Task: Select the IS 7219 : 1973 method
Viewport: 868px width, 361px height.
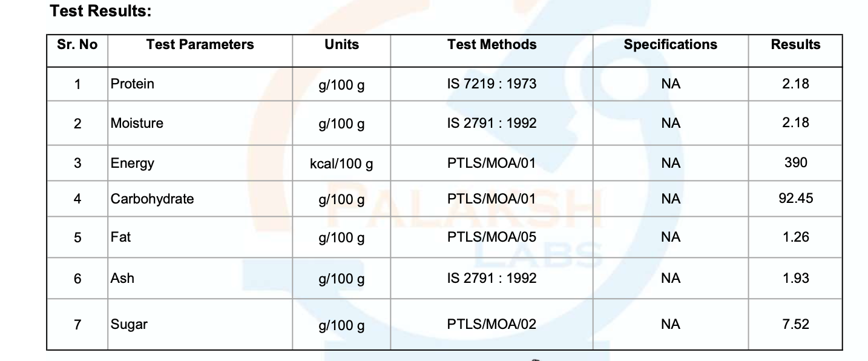Action: 492,84
